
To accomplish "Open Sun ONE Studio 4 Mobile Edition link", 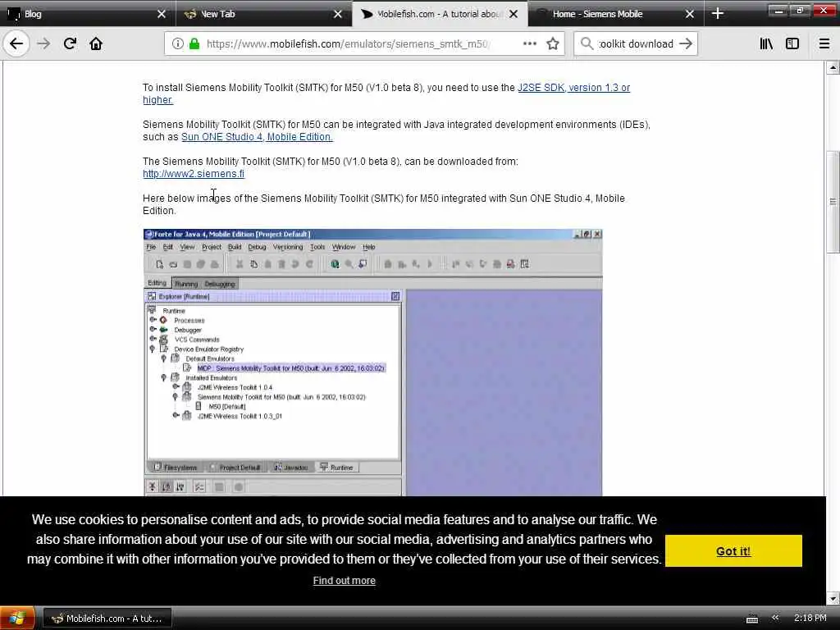I will pyautogui.click(x=257, y=137).
